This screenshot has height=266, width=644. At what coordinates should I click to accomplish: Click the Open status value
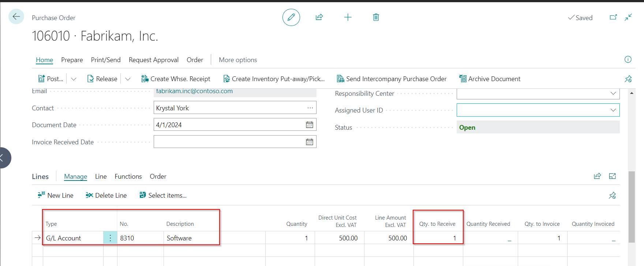point(467,128)
